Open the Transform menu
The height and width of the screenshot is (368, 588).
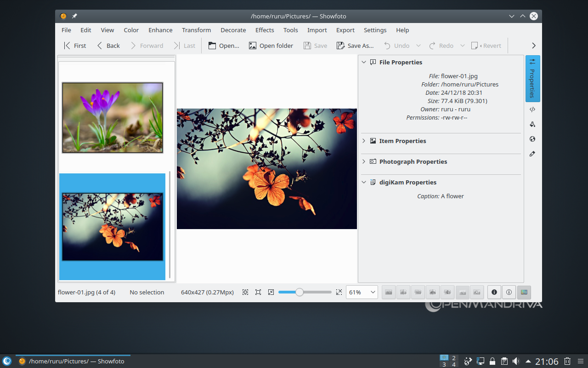pyautogui.click(x=196, y=30)
